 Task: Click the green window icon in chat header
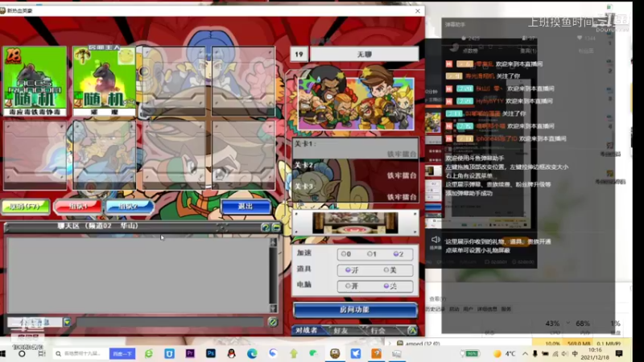276,228
